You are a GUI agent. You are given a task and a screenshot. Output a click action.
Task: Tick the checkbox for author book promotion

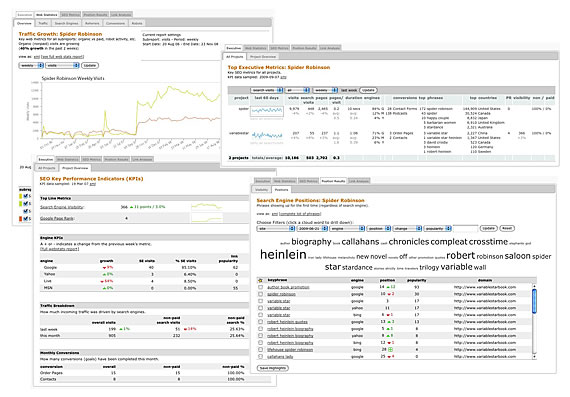pos(260,287)
